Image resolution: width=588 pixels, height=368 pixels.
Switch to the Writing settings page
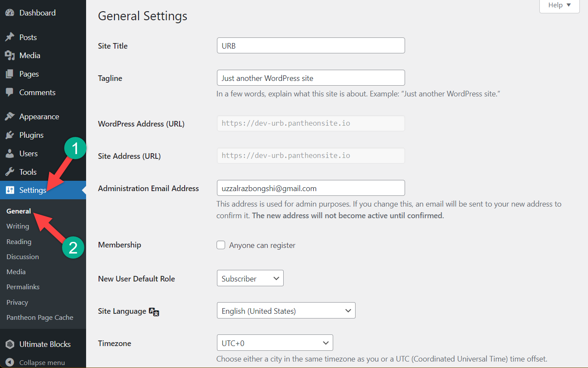[x=18, y=226]
